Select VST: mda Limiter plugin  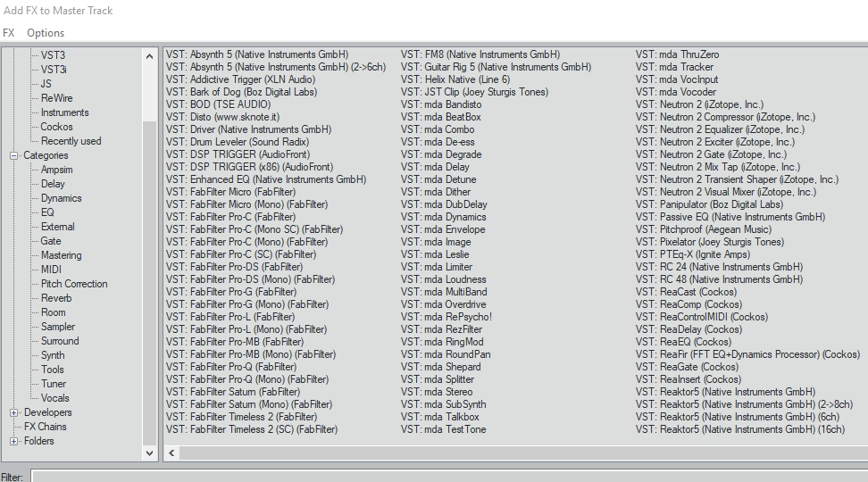point(436,267)
